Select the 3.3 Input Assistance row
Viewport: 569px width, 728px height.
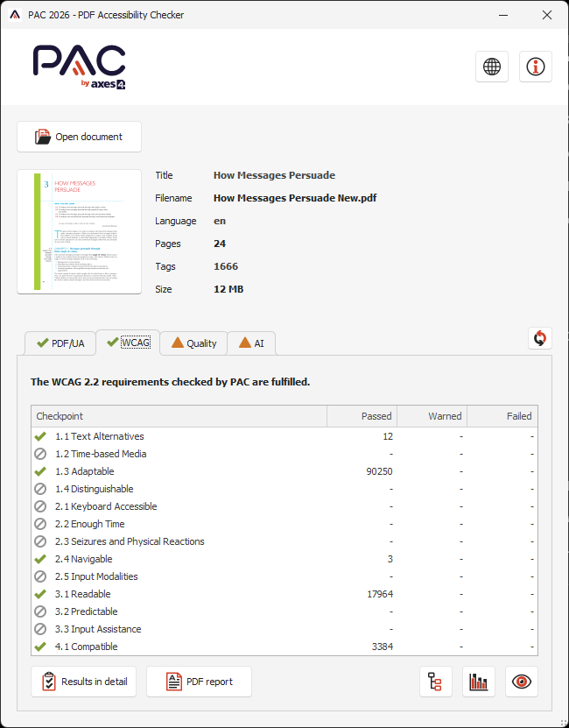(284, 629)
